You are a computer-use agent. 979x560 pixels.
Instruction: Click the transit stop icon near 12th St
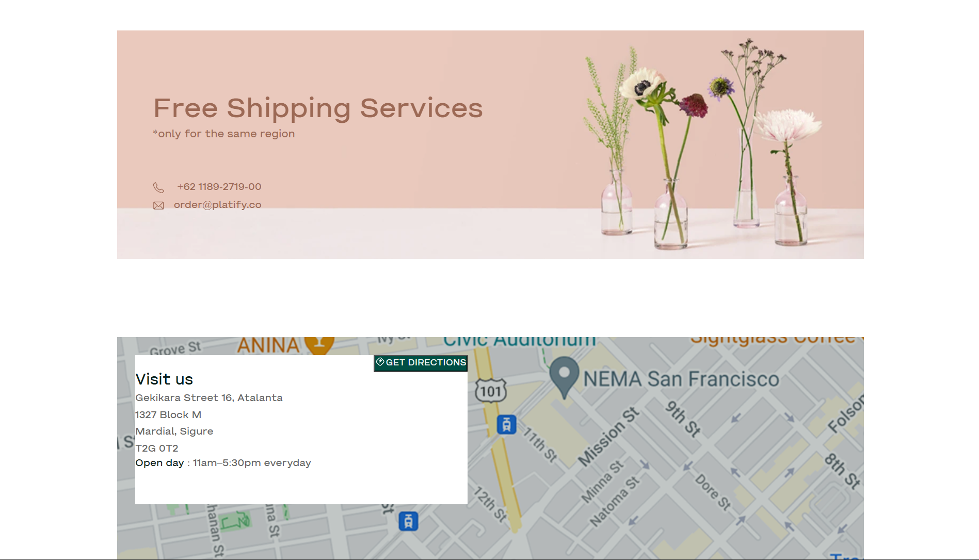tap(408, 521)
